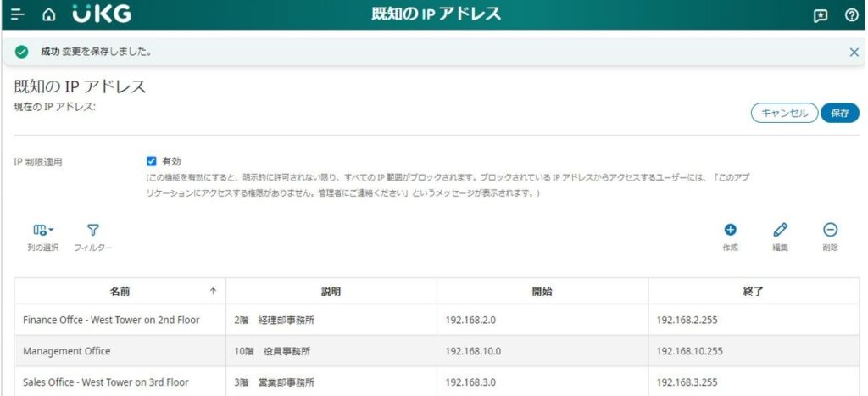
Task: Click the 終了 column header
Action: click(x=753, y=291)
